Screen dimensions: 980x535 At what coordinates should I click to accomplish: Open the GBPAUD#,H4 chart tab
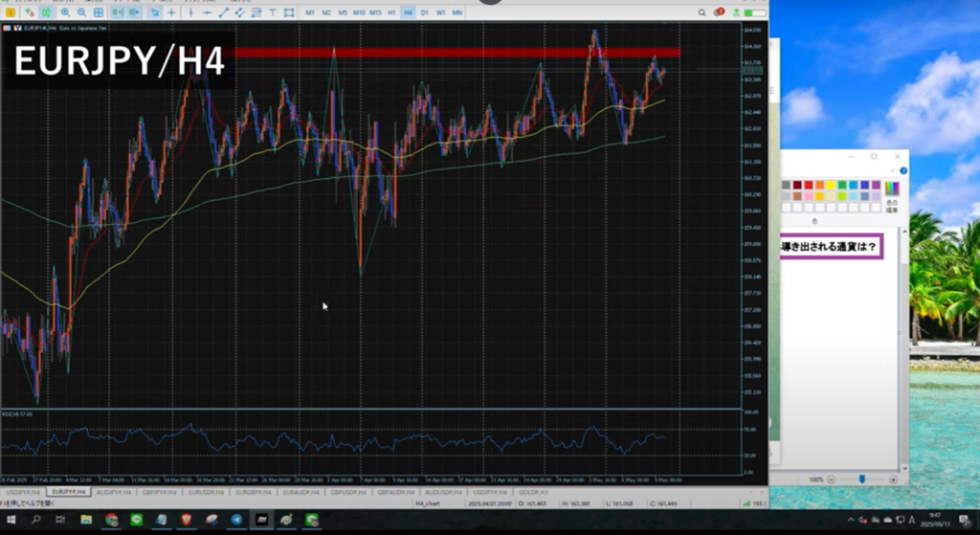395,493
